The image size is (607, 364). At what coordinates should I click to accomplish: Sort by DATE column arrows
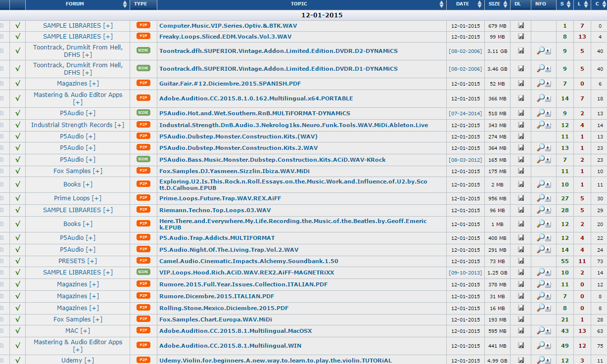point(479,4)
